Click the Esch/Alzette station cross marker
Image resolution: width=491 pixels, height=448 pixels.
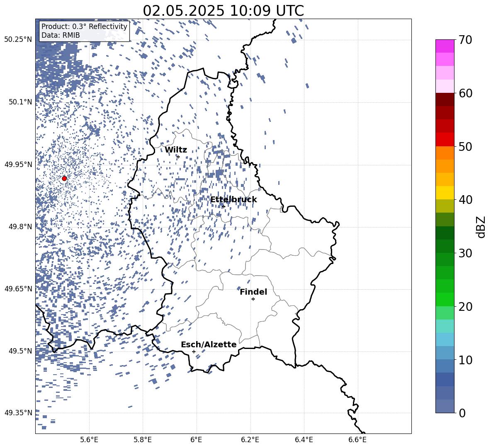coord(194,351)
